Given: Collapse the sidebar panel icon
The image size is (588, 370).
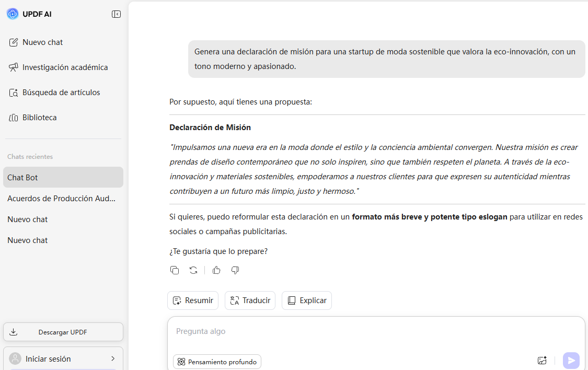Looking at the screenshot, I should pyautogui.click(x=116, y=14).
